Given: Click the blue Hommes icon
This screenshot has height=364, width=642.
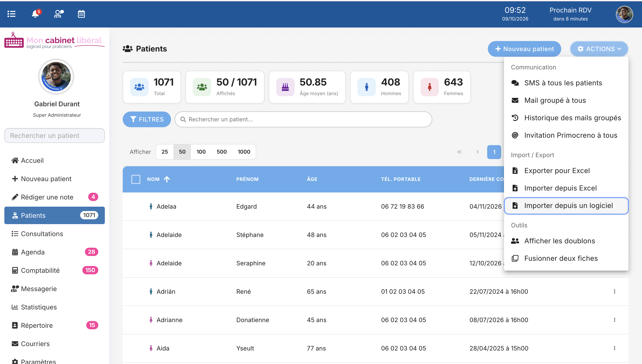Looking at the screenshot, I should 366,87.
